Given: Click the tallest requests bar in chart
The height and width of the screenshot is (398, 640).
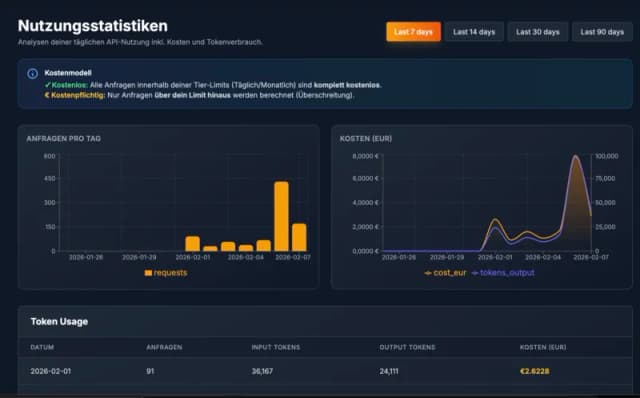Looking at the screenshot, I should pos(281,216).
